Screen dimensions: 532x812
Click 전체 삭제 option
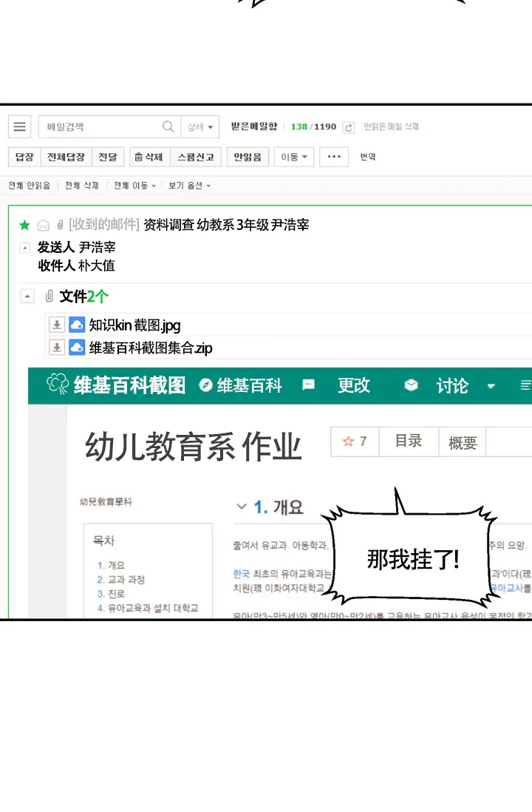point(82,186)
